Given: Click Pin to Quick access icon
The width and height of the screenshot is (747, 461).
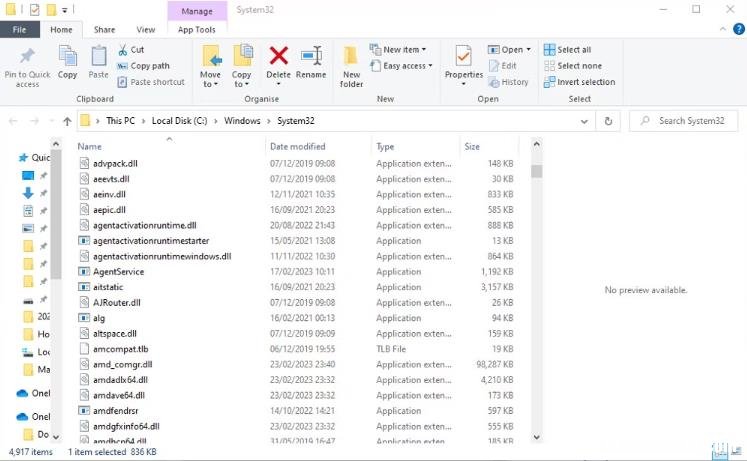Looking at the screenshot, I should click(27, 56).
